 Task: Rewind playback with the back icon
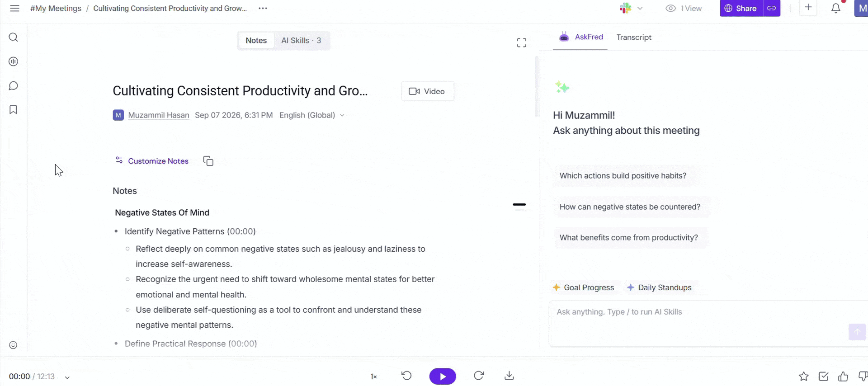pos(406,376)
